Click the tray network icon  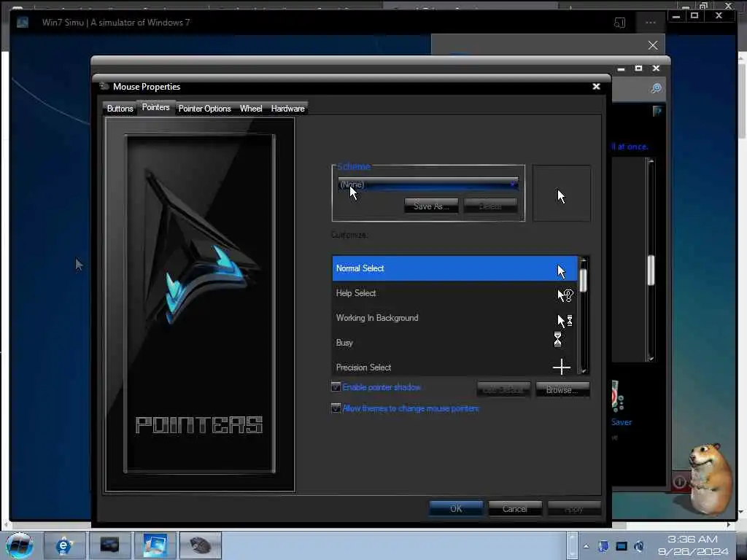622,546
